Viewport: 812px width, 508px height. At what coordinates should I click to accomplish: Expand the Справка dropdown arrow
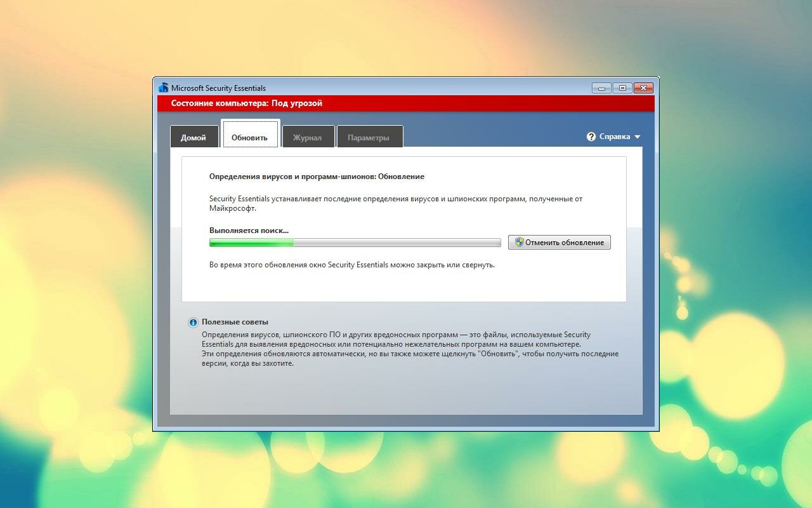[637, 137]
